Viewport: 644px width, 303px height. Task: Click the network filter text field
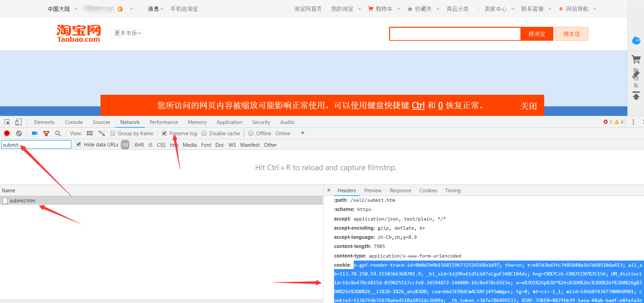pyautogui.click(x=36, y=145)
